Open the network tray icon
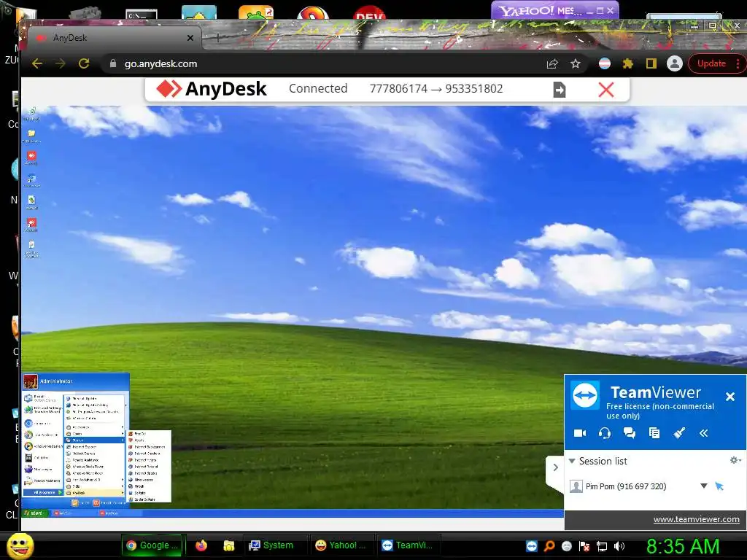 point(602,546)
